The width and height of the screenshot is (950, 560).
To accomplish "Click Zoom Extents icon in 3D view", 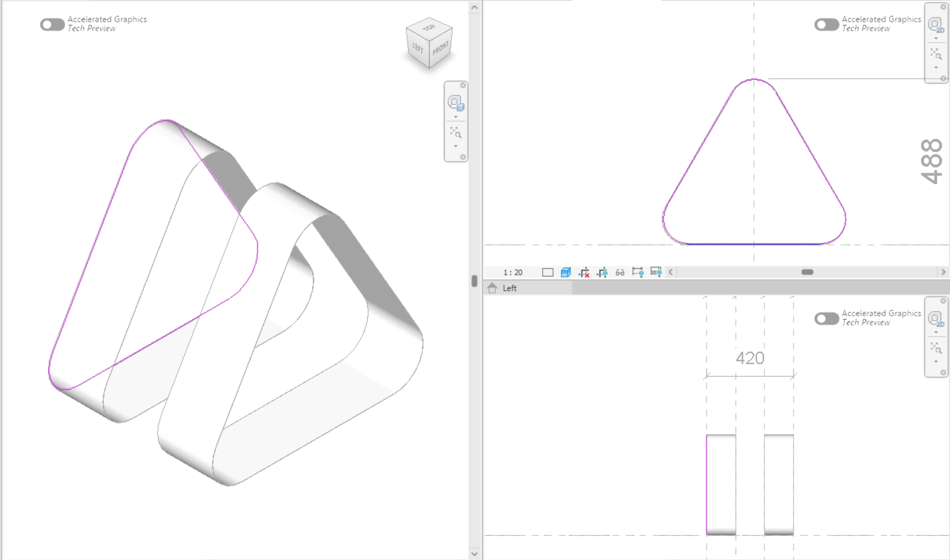I will coord(455,132).
